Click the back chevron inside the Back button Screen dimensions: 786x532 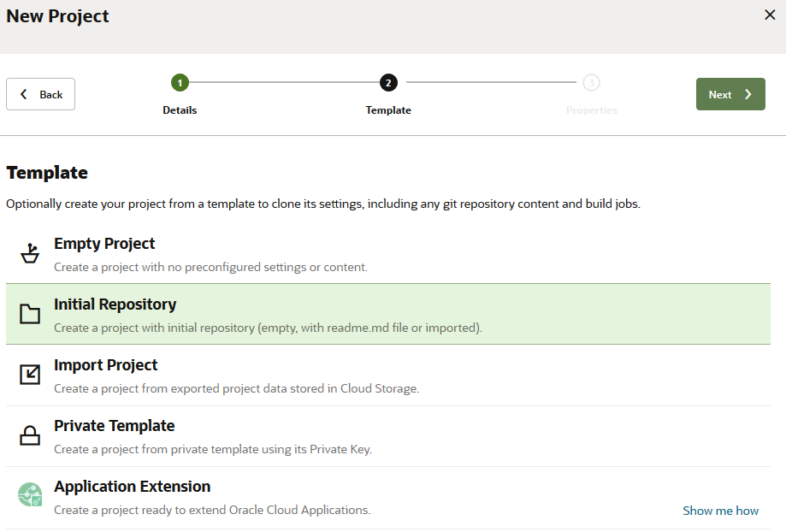tap(23, 94)
